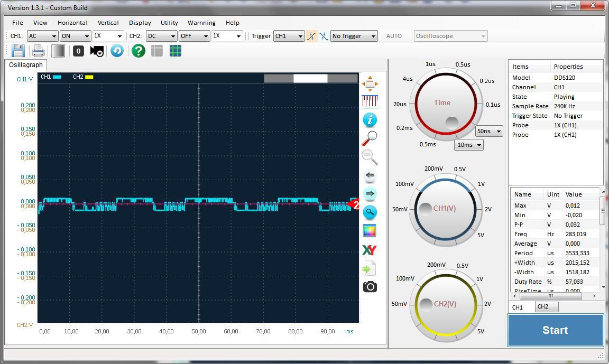
Task: Click the green grid display icon
Action: [176, 51]
